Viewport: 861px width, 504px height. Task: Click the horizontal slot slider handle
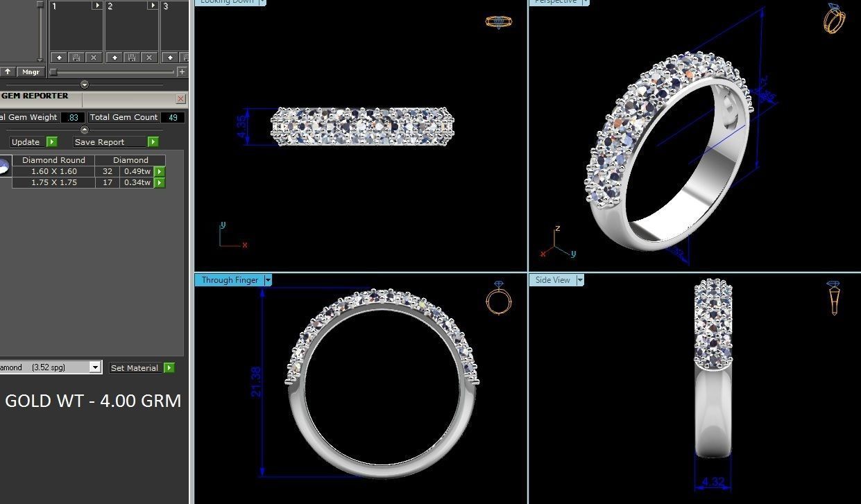(53, 72)
